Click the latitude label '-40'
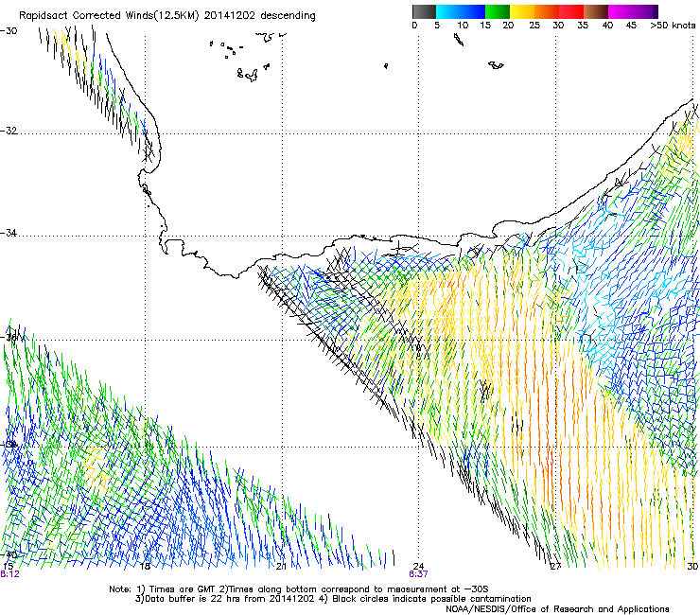The width and height of the screenshot is (700, 615). [x=9, y=554]
